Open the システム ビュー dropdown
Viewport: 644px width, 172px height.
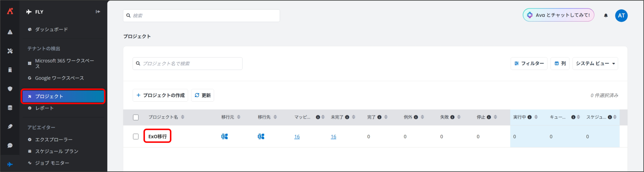pos(595,64)
